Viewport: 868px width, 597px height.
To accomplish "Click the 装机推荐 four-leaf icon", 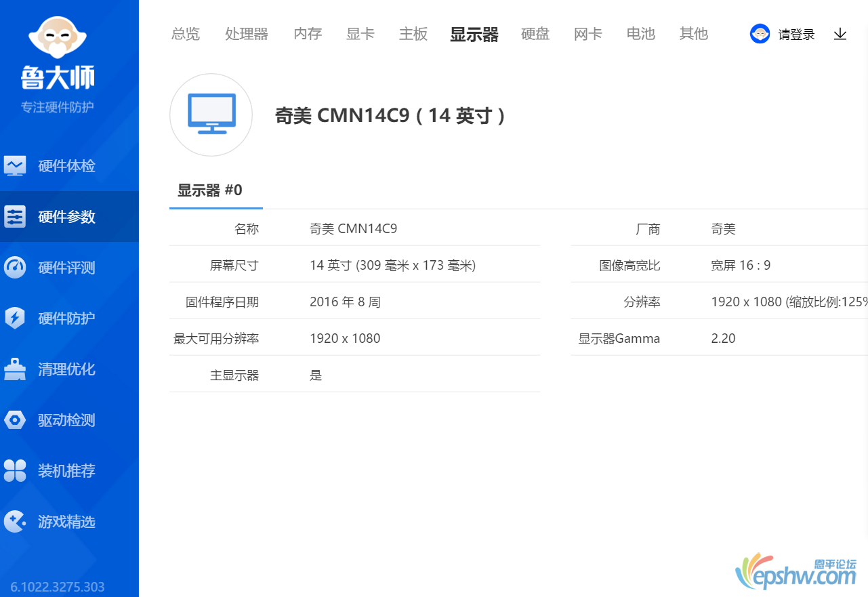I will coord(15,471).
